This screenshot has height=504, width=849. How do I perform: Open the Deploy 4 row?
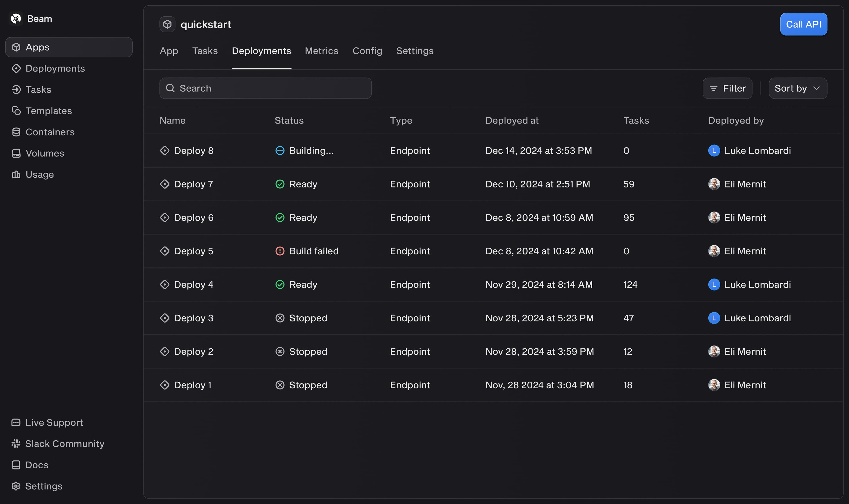point(194,284)
